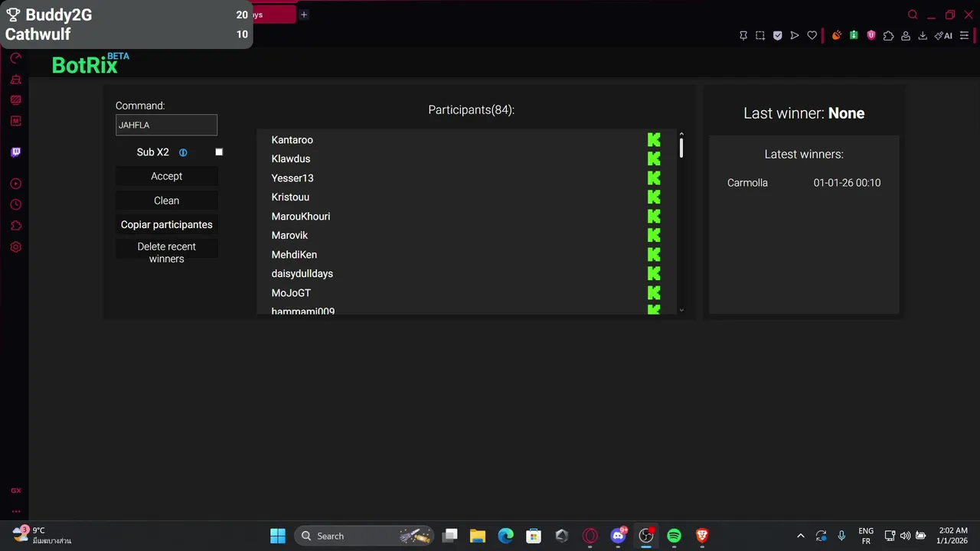This screenshot has height=551, width=980.
Task: Click Copiar participantes button
Action: [x=167, y=225]
